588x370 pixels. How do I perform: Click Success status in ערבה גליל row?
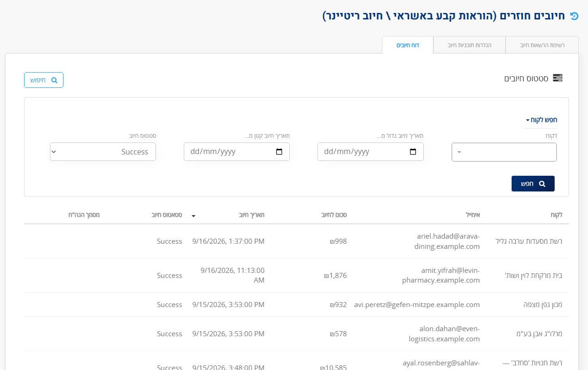coord(169,241)
